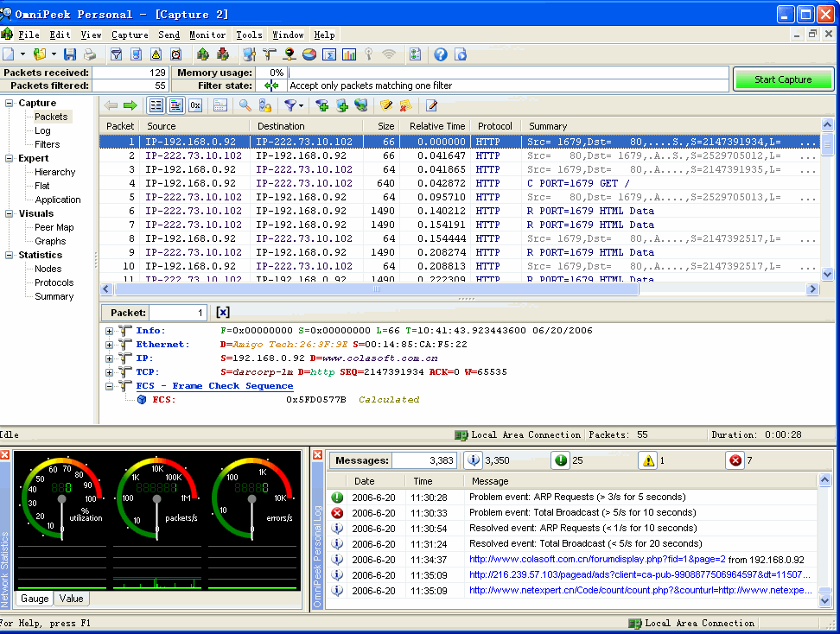Collapse the FCS Frame Check Sequence node
This screenshot has width=840, height=634.
110,386
